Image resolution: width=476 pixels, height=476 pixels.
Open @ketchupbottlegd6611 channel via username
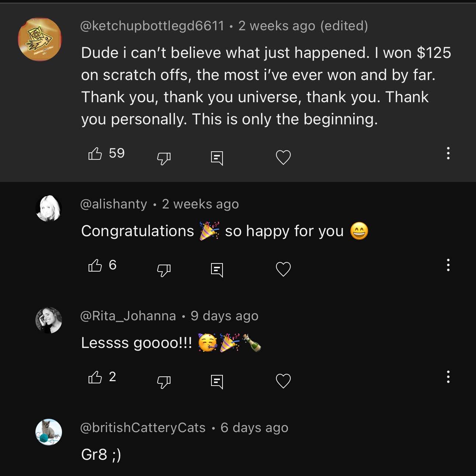point(152,26)
